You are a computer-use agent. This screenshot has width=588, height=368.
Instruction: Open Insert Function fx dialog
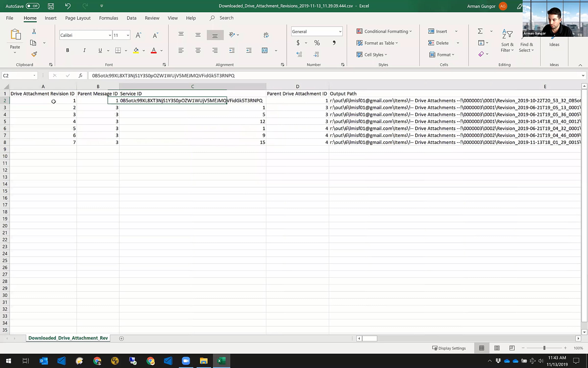[80, 76]
